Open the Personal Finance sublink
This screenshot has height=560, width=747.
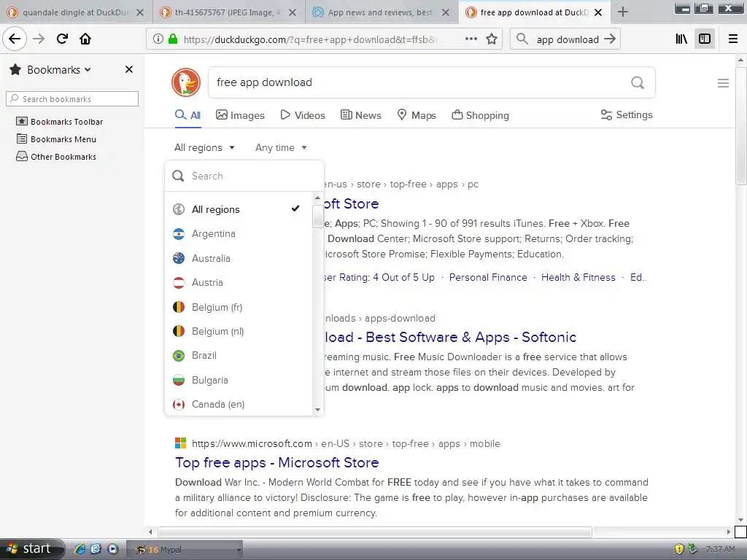(488, 277)
